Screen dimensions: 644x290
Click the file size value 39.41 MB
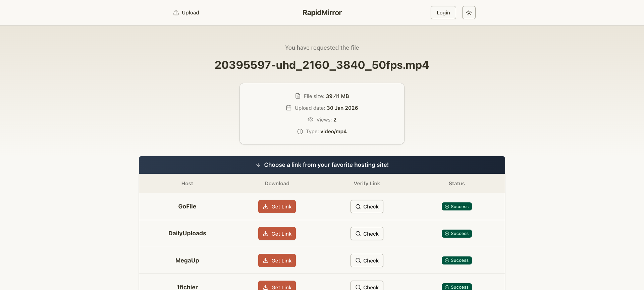(337, 96)
